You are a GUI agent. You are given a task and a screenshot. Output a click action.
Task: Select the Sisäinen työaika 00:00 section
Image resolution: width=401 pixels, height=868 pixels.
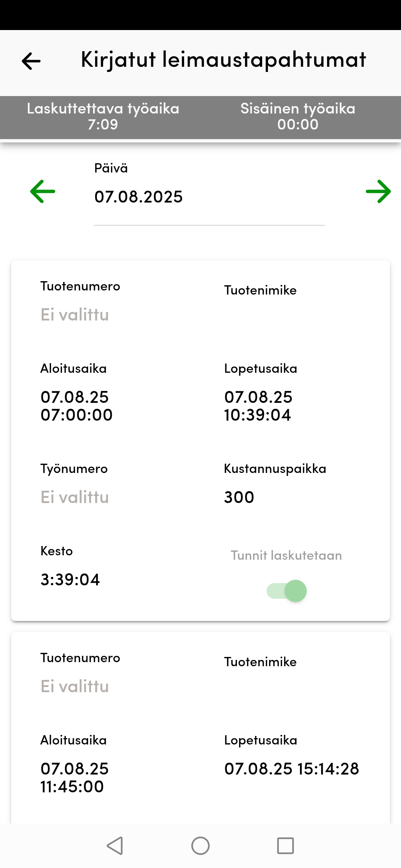tap(298, 117)
